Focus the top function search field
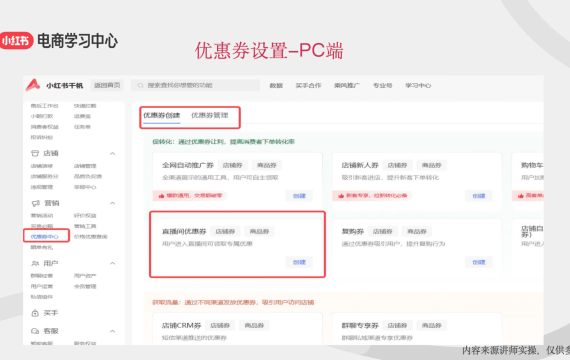Image resolution: width=570 pixels, height=360 pixels. coord(196,85)
